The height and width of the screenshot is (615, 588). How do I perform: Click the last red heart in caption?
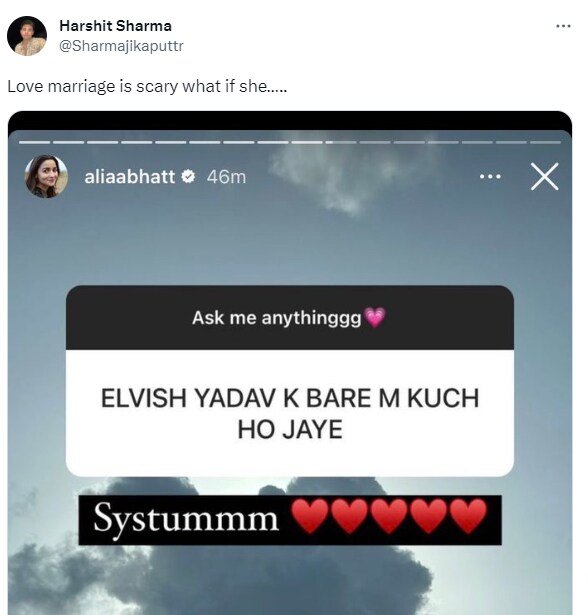point(468,516)
